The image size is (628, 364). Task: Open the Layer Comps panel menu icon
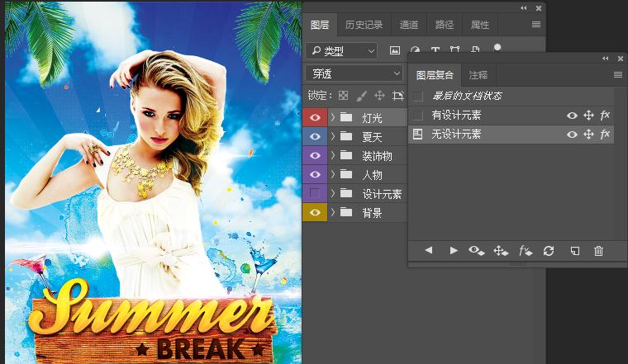(x=617, y=74)
